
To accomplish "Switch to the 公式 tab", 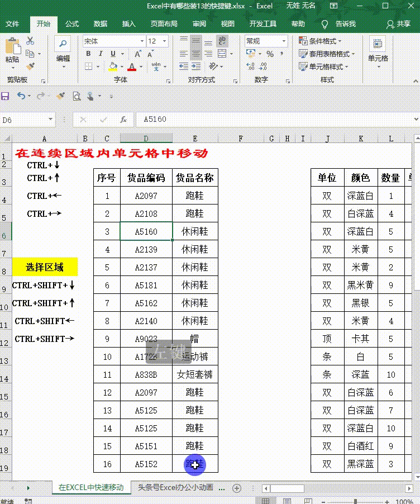I will 72,24.
